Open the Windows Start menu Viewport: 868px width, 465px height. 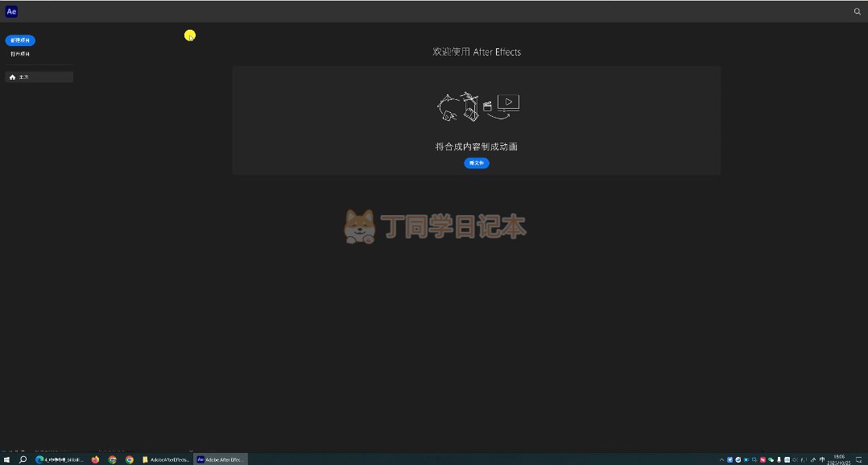pos(6,459)
